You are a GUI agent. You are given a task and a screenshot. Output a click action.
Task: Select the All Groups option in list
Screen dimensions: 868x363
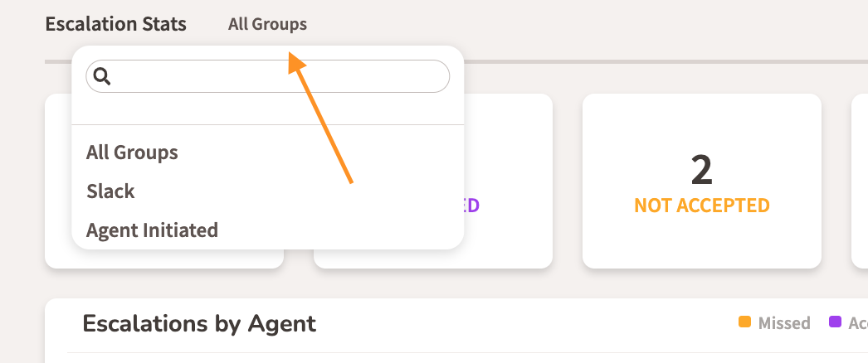coord(132,152)
